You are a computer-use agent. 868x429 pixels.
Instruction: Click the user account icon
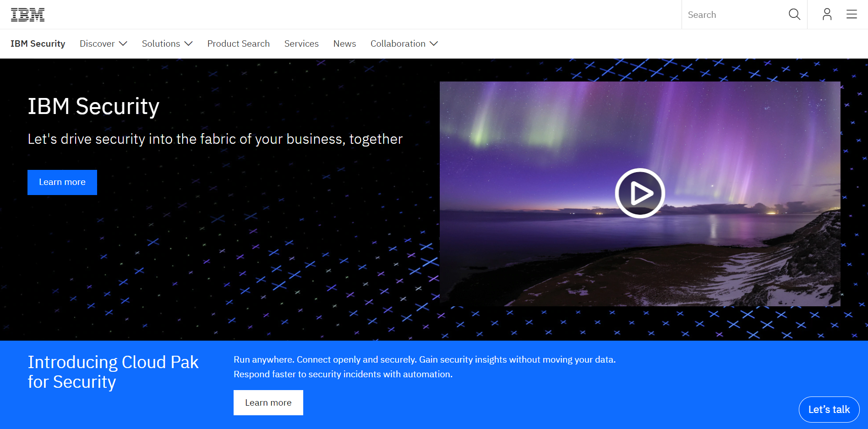point(827,14)
